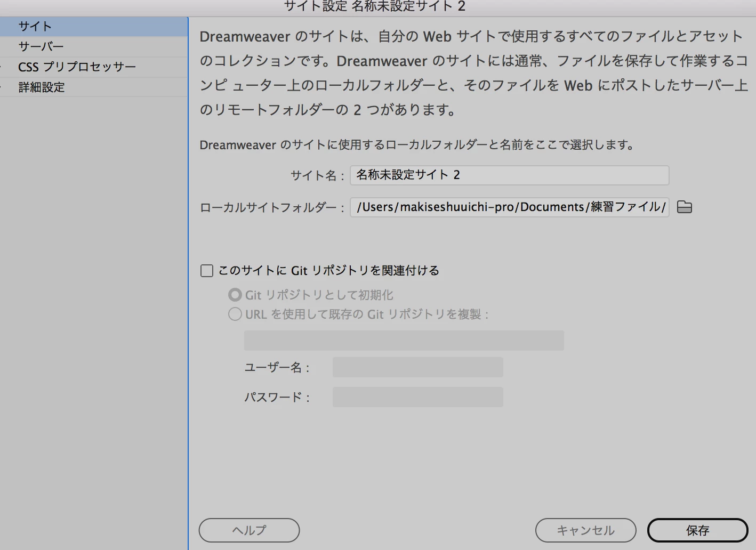The height and width of the screenshot is (550, 756).
Task: Focus the ローカルサイトフォルダー path field
Action: [x=509, y=207]
